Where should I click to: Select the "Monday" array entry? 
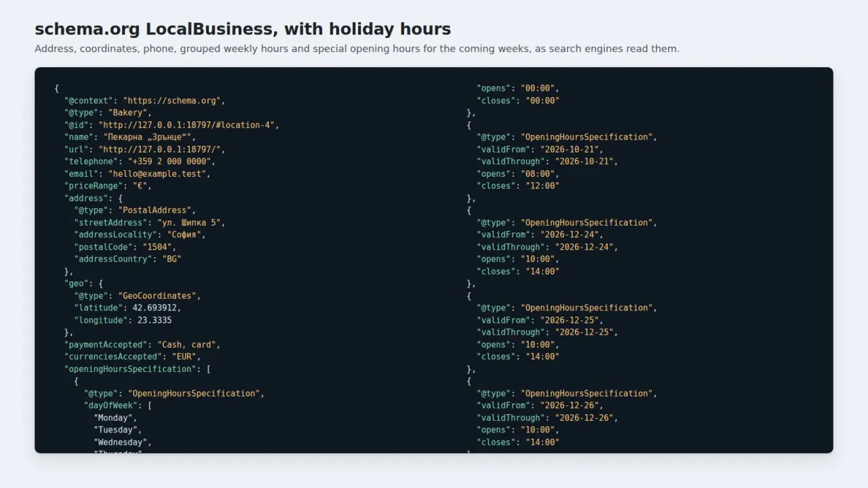[113, 418]
